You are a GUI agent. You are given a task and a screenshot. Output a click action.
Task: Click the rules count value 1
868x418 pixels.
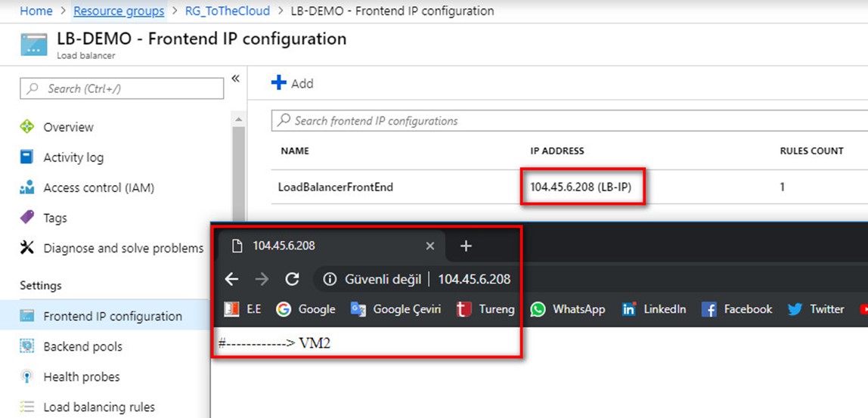[783, 187]
